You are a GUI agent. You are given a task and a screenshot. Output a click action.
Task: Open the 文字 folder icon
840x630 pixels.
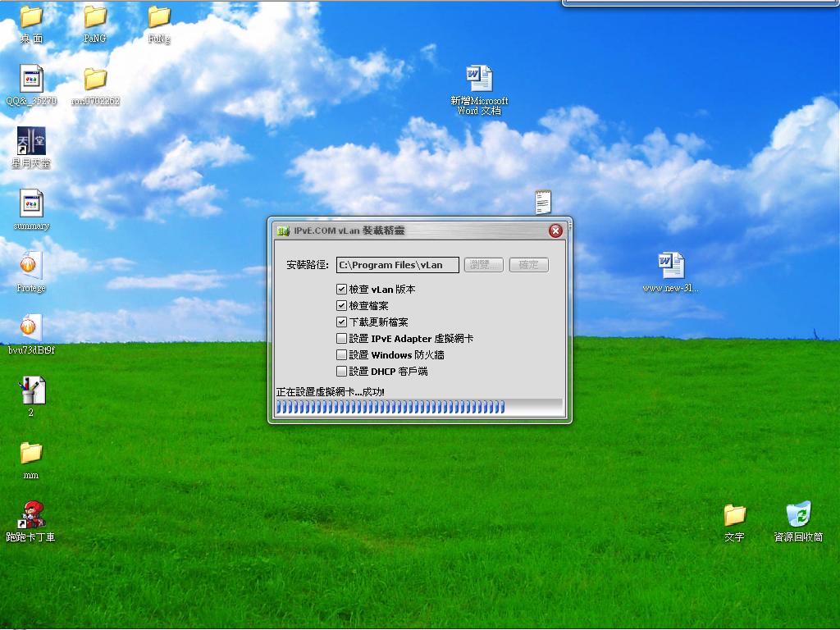734,515
